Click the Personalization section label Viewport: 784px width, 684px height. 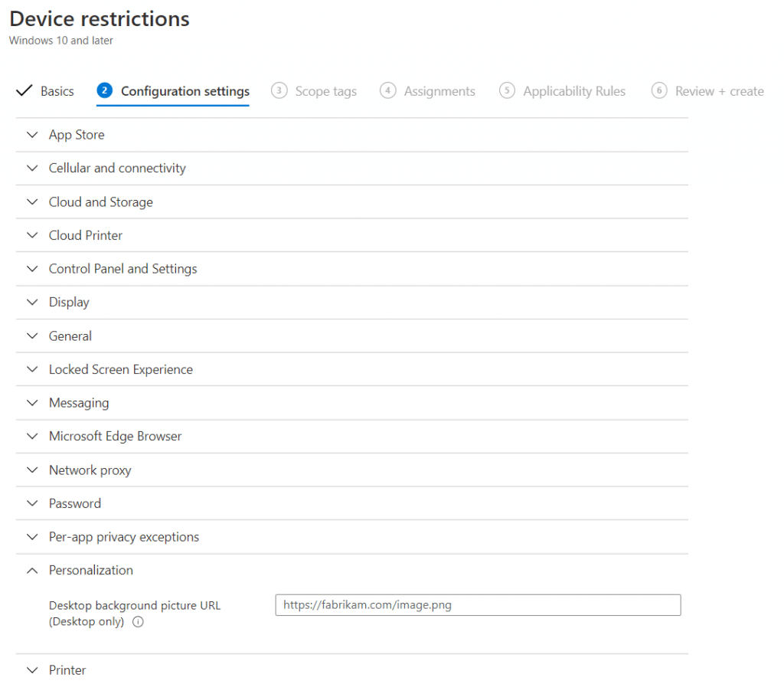pyautogui.click(x=90, y=571)
